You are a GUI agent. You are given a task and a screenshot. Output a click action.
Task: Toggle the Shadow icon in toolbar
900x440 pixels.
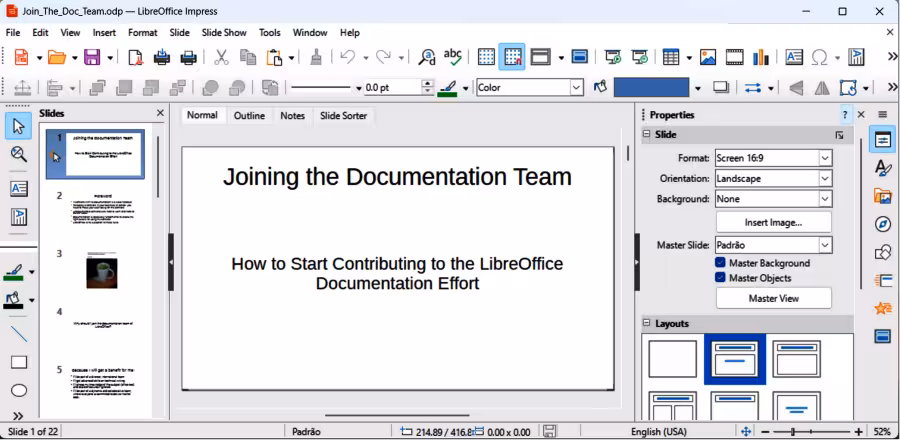pyautogui.click(x=720, y=87)
